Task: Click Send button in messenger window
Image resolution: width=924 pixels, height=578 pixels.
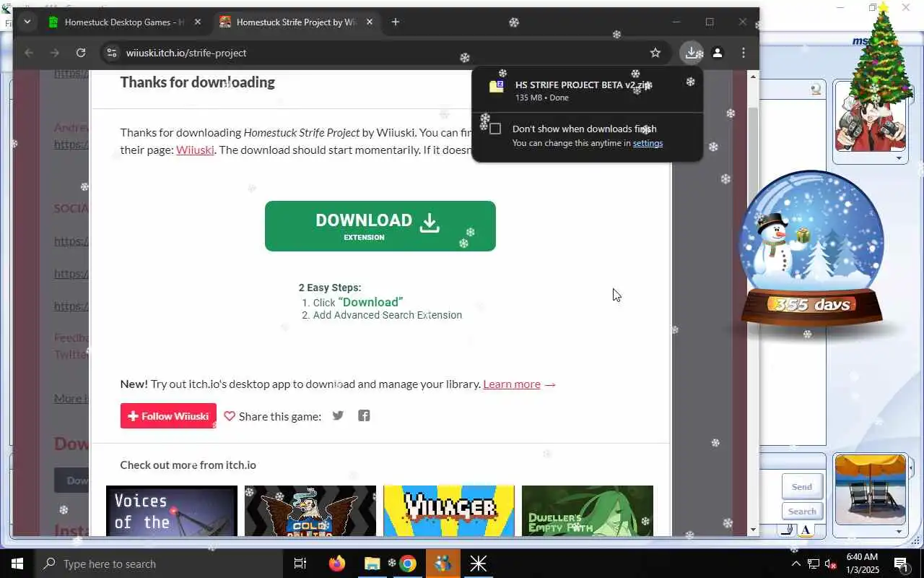Action: click(802, 486)
